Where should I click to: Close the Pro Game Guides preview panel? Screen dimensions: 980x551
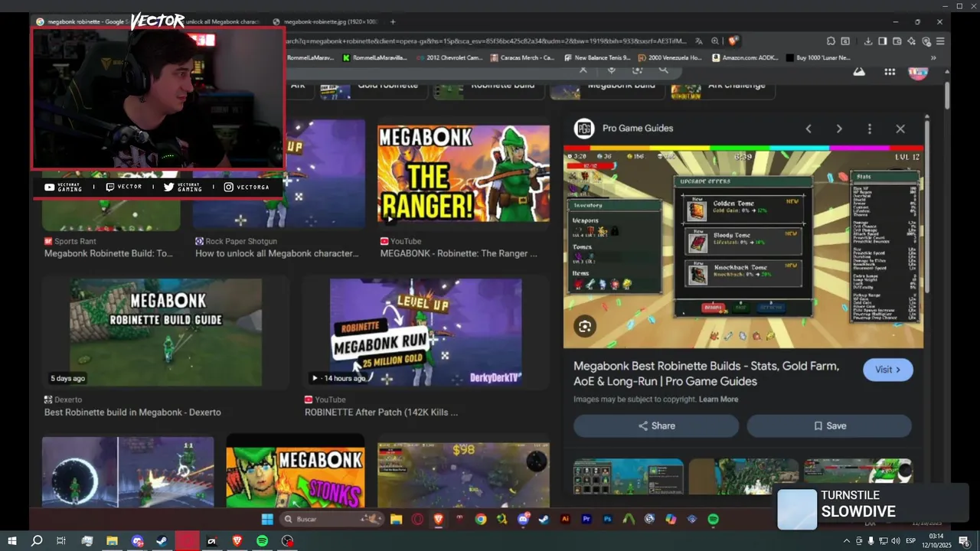click(x=900, y=129)
